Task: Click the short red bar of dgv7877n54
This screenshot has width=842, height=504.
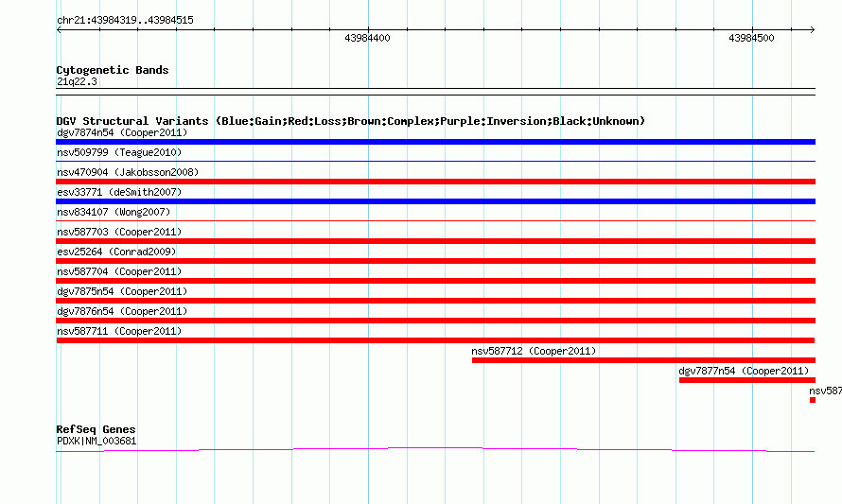Action: pyautogui.click(x=747, y=380)
